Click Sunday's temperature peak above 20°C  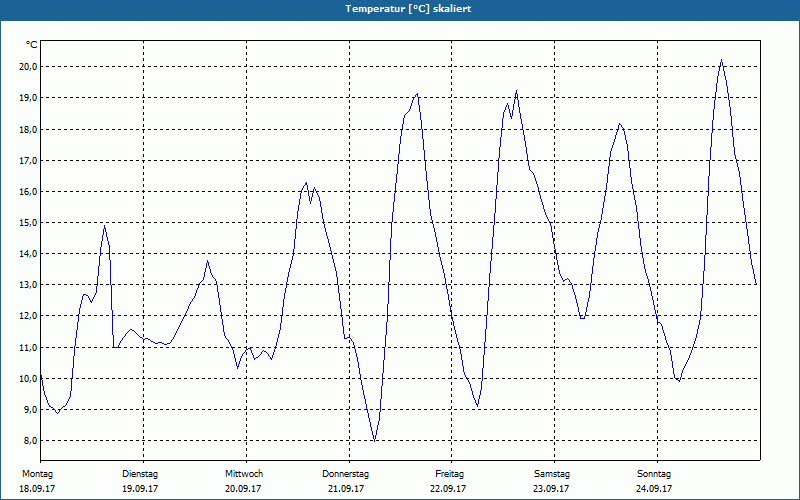point(721,60)
